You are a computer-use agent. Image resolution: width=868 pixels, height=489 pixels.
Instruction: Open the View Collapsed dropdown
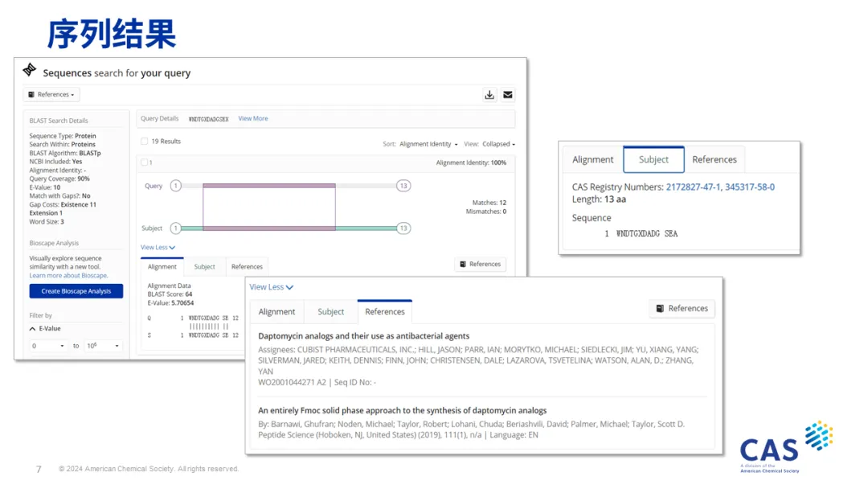coord(498,144)
